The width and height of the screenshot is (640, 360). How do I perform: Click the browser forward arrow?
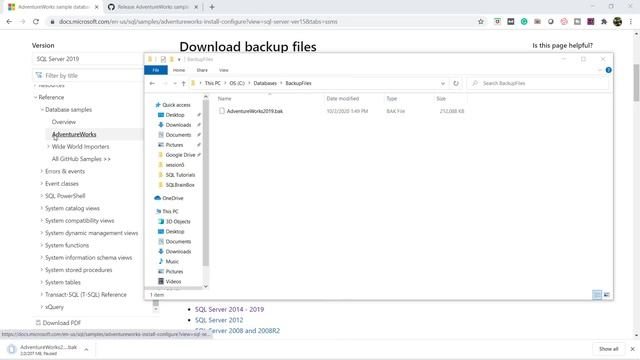[22, 22]
